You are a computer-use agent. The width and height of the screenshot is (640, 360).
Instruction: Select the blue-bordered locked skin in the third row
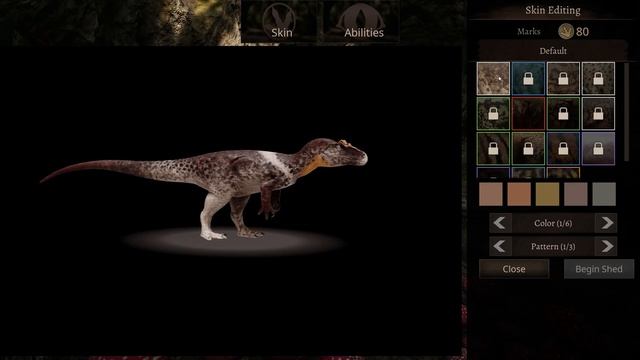point(563,149)
